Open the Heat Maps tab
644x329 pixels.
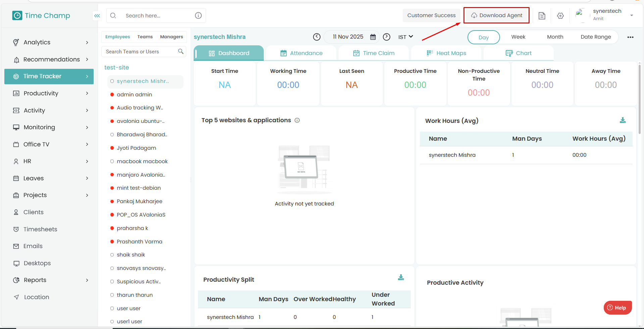[x=446, y=53]
